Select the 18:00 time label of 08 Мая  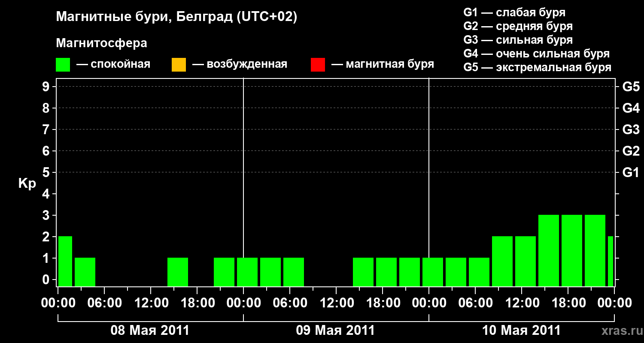coord(197,303)
